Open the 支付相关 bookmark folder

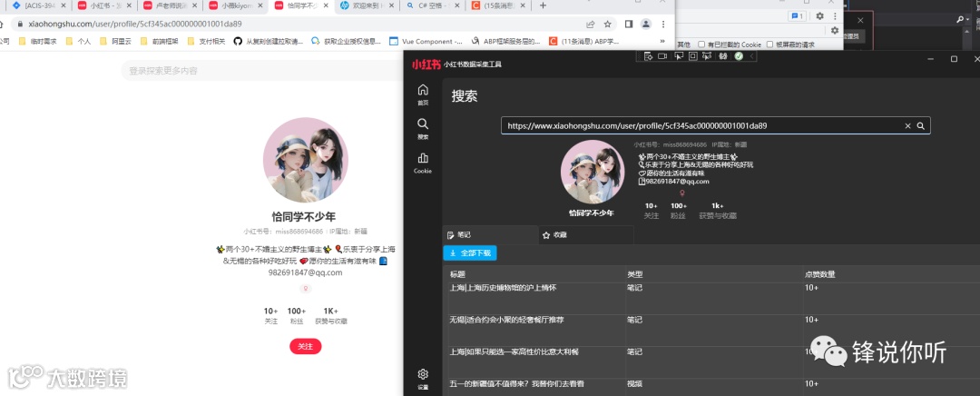[206, 42]
